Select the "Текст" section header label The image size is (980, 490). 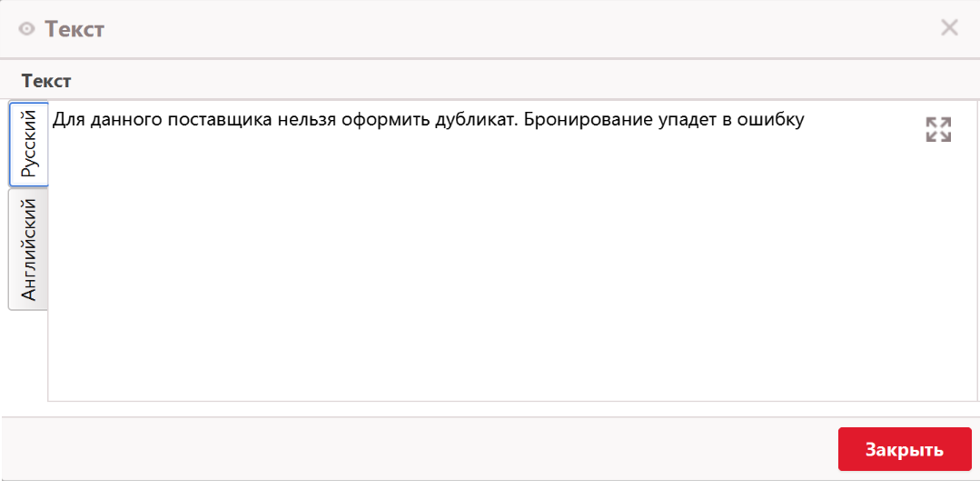pyautogui.click(x=46, y=81)
